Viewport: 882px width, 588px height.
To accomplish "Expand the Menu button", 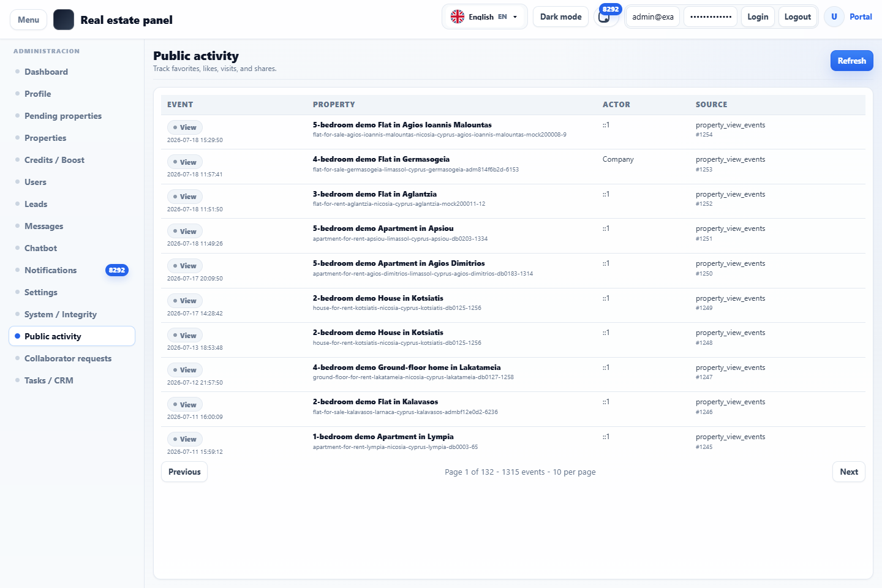I will pyautogui.click(x=28, y=20).
